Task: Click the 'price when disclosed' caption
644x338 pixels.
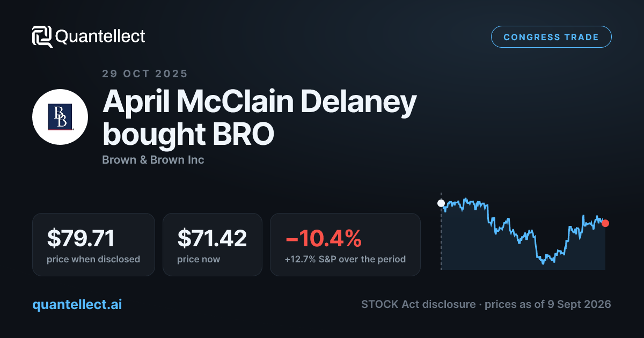Action: (93, 259)
